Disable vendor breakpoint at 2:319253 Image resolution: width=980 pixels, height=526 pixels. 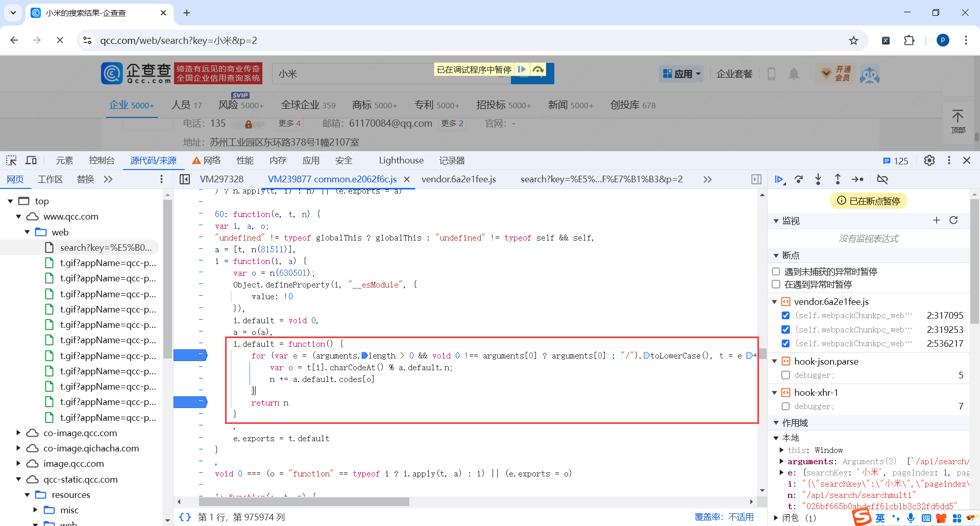tap(786, 330)
